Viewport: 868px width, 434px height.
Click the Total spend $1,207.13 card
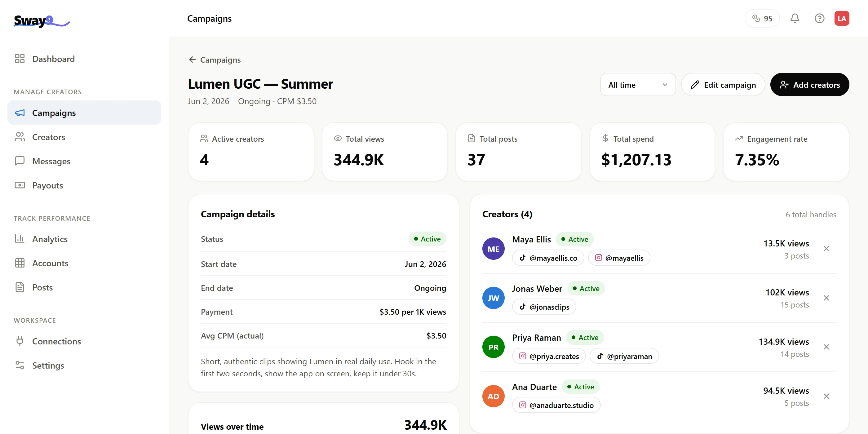652,152
